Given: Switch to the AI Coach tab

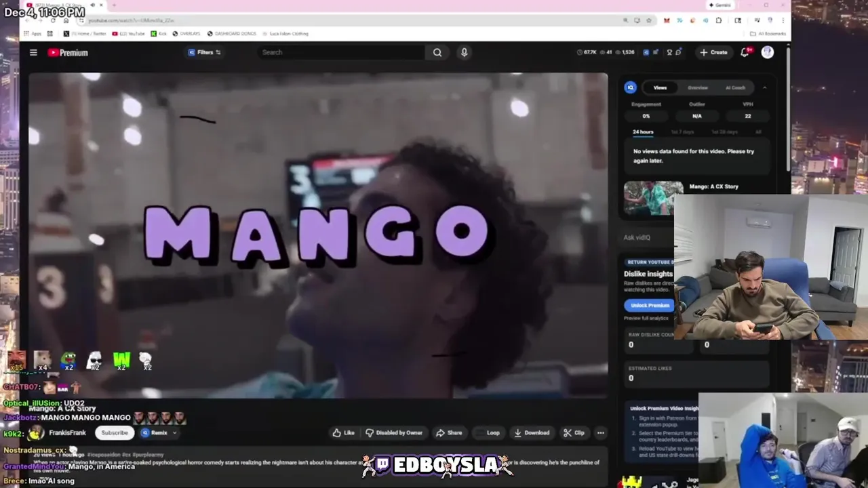Looking at the screenshot, I should pos(735,87).
